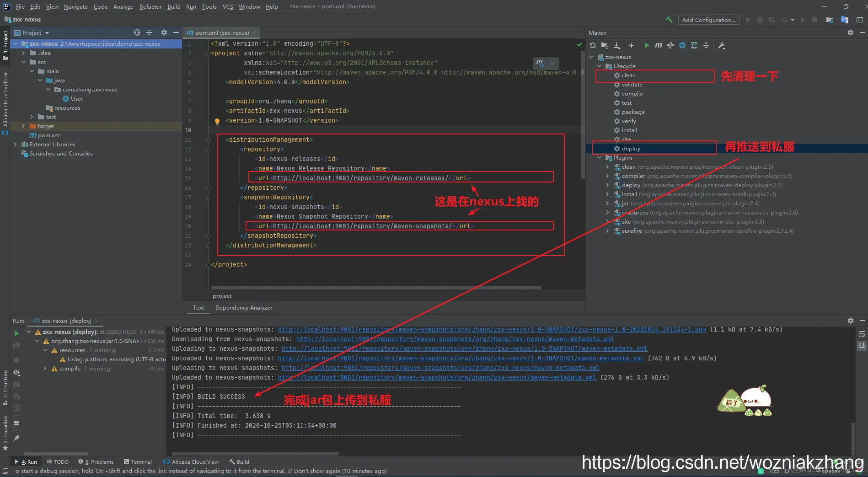This screenshot has width=868, height=477.
Task: Toggle Maven Offline Mode icon
Action: pyautogui.click(x=682, y=45)
